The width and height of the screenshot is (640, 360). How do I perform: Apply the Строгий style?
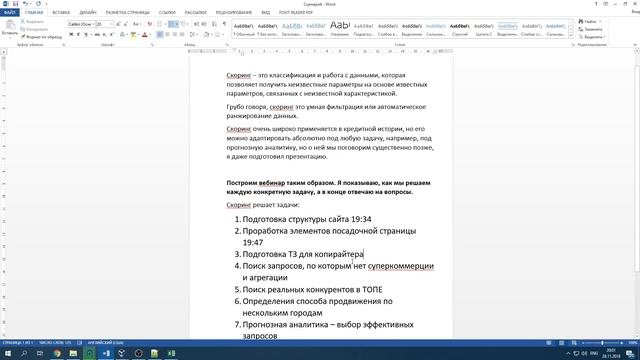pyautogui.click(x=460, y=30)
